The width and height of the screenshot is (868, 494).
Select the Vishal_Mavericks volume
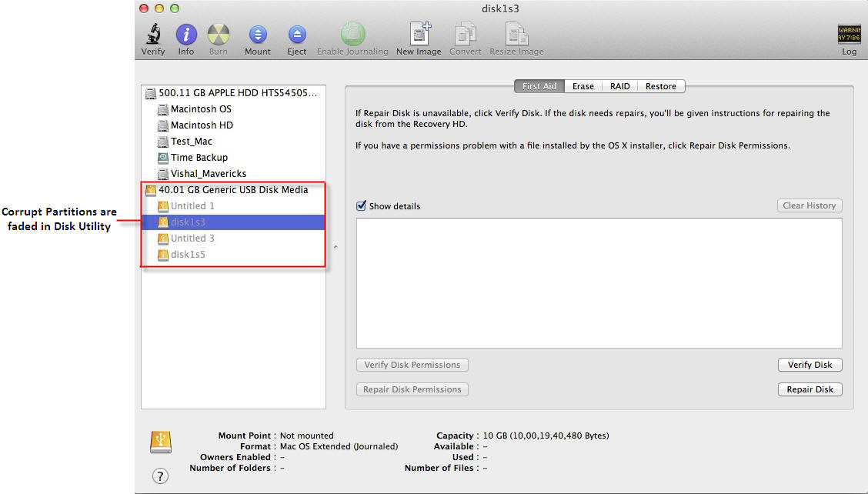tap(233, 173)
